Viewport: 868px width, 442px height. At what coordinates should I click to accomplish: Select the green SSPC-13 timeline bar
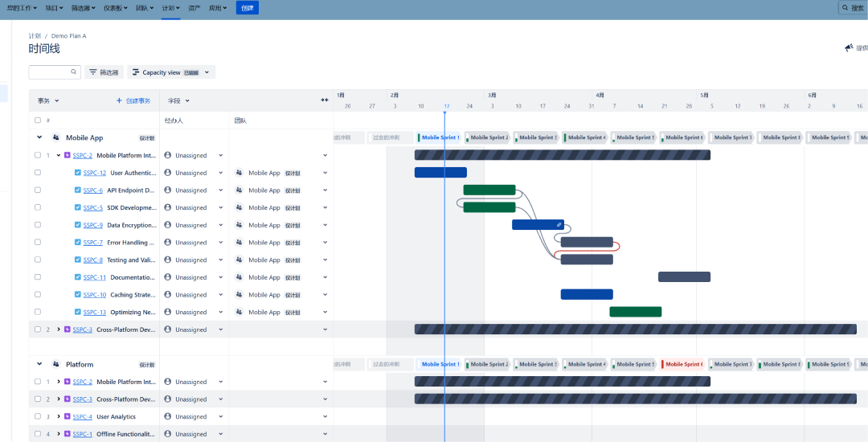pos(636,312)
